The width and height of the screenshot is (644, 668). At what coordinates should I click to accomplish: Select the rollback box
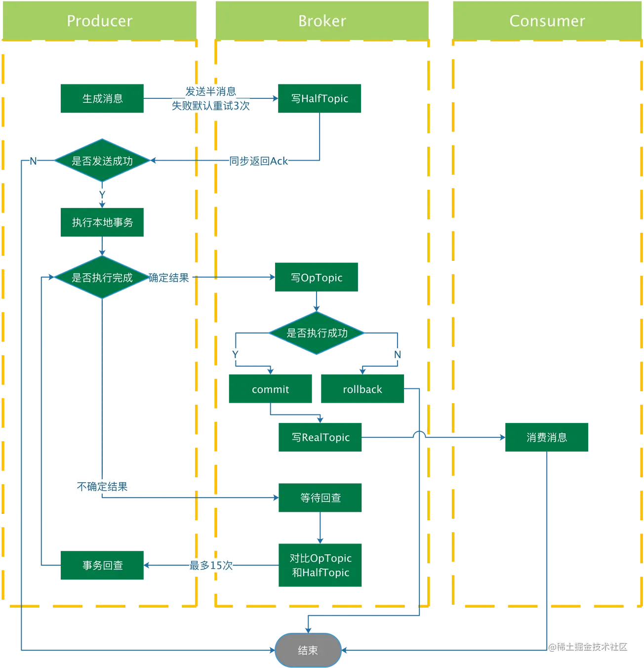pos(362,389)
